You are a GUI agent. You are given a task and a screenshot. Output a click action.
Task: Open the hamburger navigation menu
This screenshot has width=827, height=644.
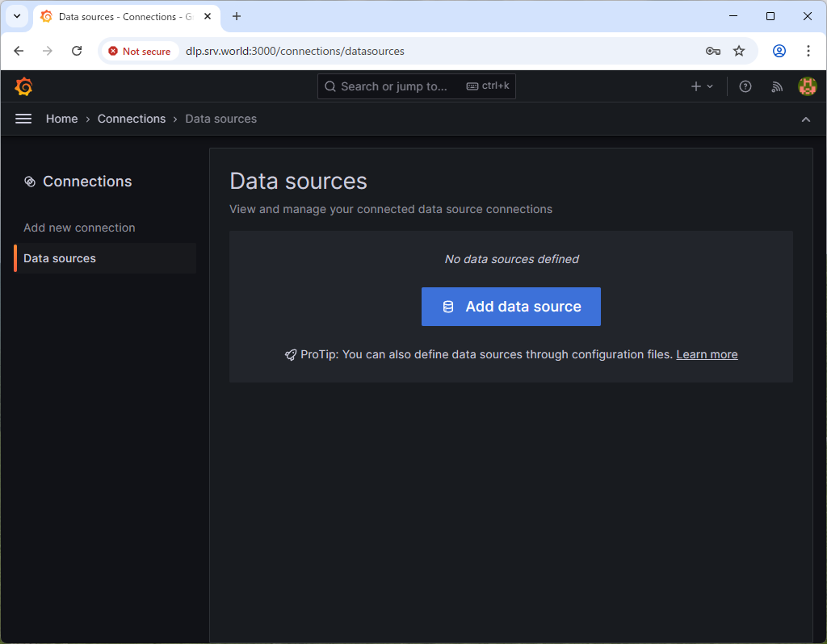click(x=23, y=119)
